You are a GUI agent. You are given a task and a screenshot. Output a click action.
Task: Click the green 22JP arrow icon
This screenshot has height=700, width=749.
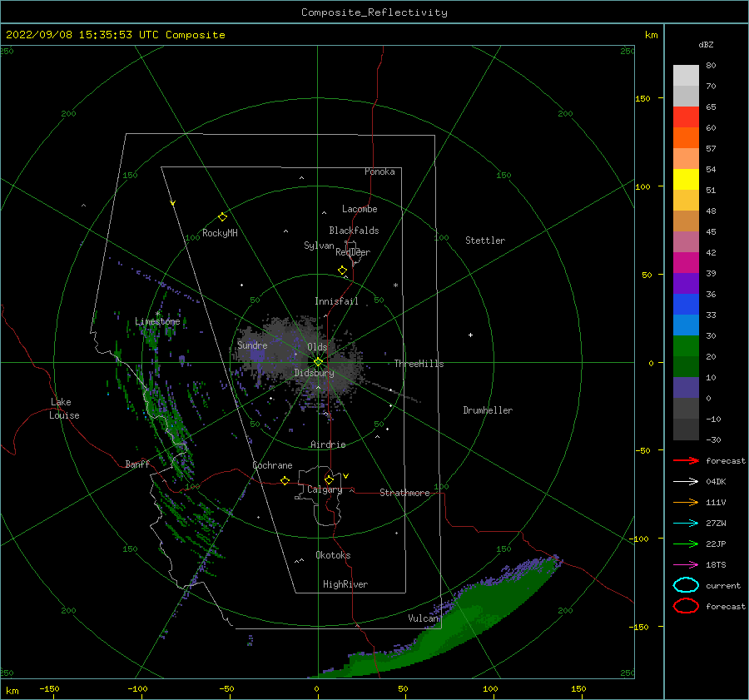coord(686,544)
